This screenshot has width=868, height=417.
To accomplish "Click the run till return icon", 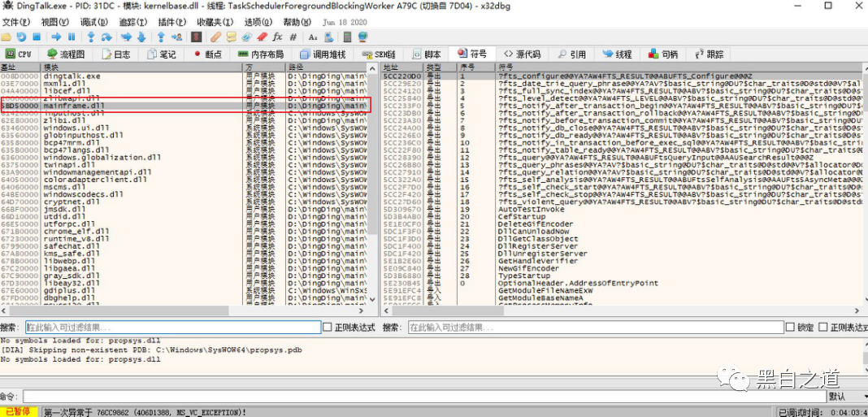I will [x=161, y=37].
